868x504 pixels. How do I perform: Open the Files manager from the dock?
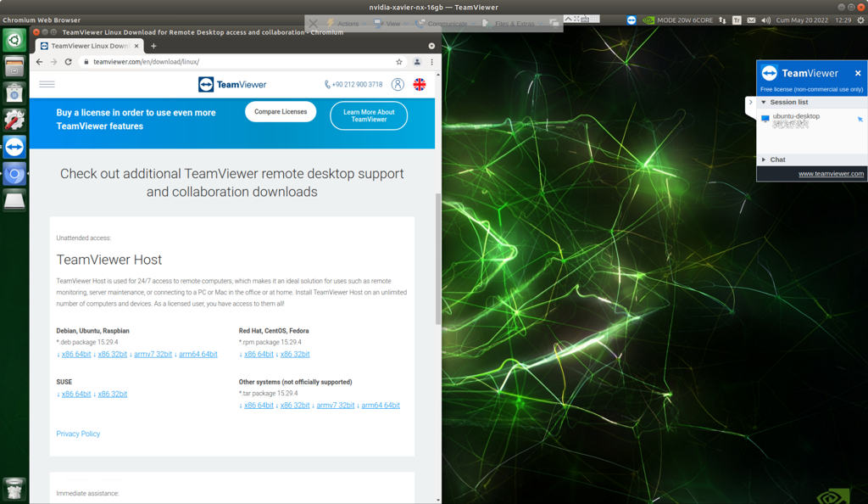click(x=14, y=67)
